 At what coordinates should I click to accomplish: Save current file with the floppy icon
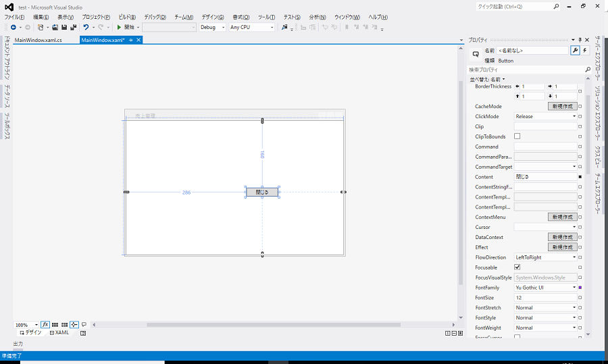tap(64, 27)
